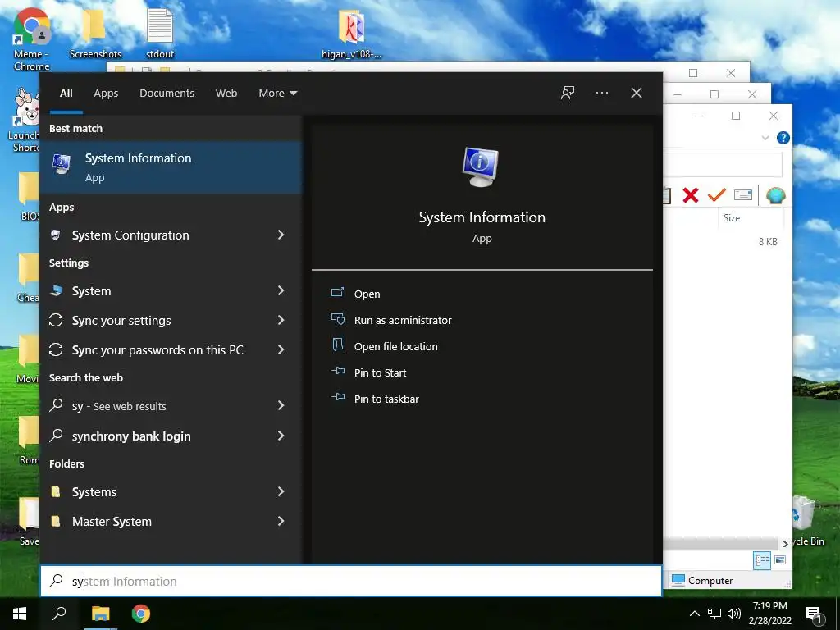
Task: Click the orange checkmark rename icon in Explorer
Action: [x=716, y=195]
